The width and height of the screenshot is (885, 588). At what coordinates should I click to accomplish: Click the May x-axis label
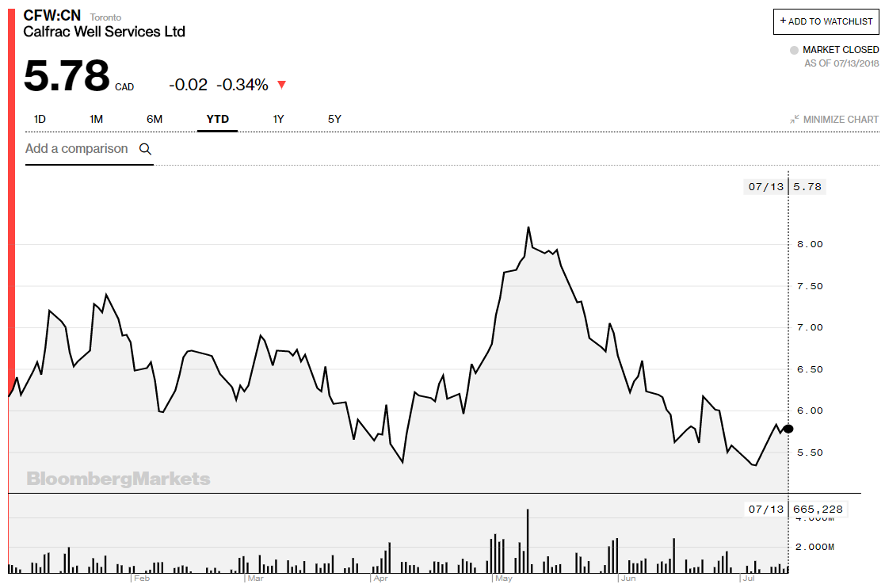tap(503, 578)
